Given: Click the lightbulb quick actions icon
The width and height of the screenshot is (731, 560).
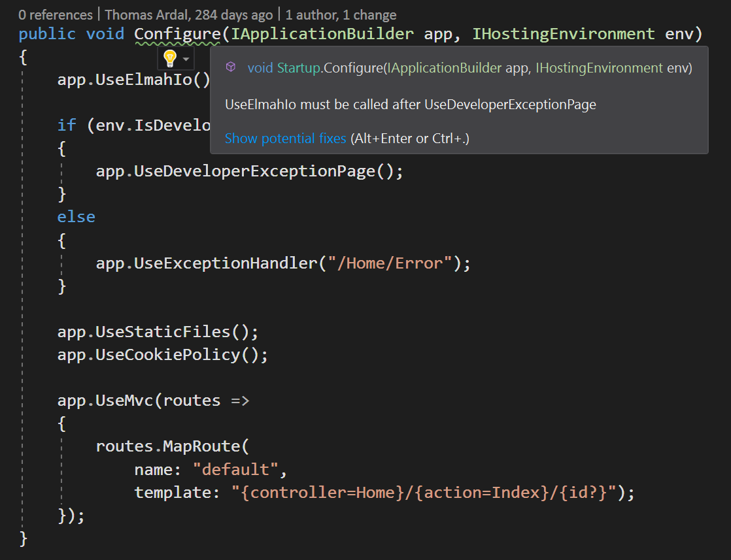Looking at the screenshot, I should [170, 59].
